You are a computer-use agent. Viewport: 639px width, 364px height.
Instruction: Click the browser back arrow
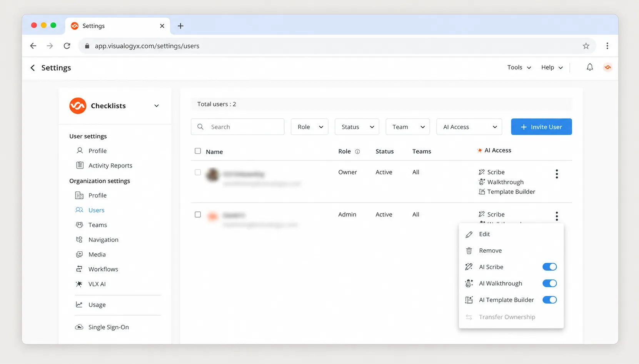pos(33,46)
